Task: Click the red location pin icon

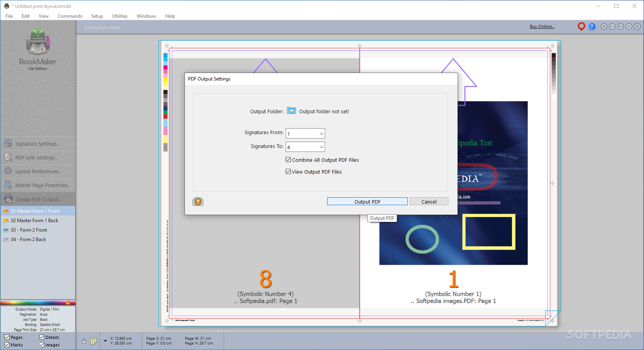Action: [581, 26]
